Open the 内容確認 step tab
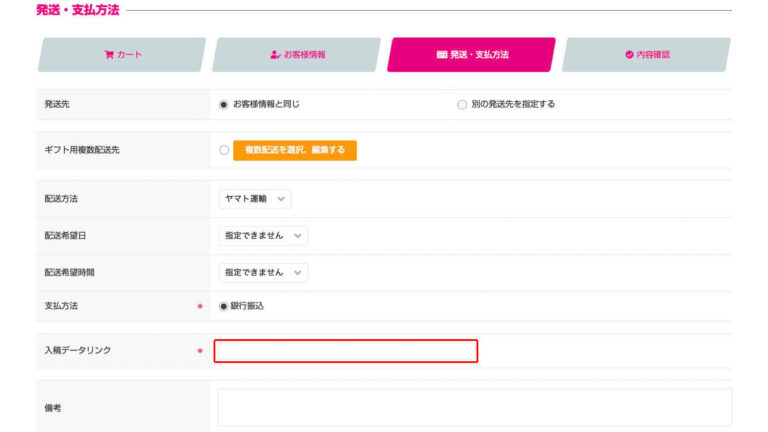768x432 pixels. coord(646,55)
